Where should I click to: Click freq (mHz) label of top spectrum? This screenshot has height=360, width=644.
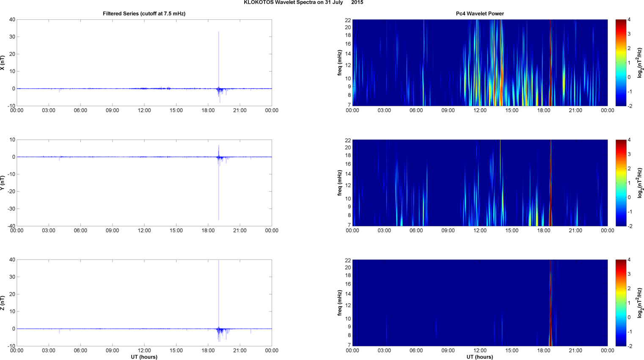pyautogui.click(x=340, y=63)
